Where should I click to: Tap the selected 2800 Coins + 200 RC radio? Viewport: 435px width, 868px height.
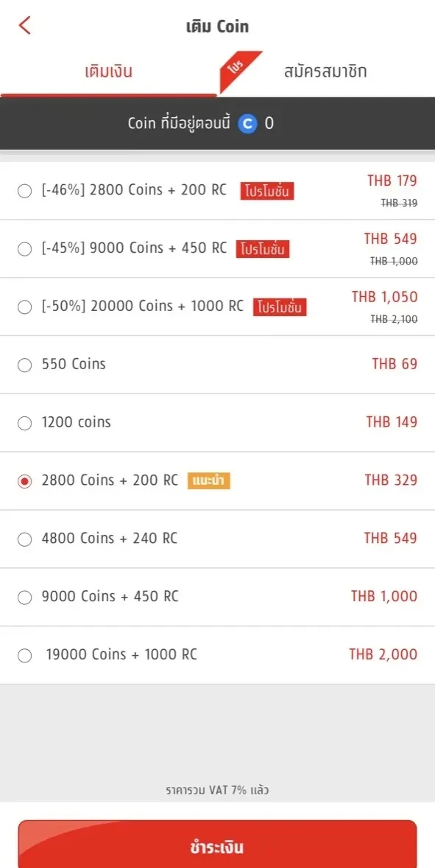pyautogui.click(x=24, y=482)
